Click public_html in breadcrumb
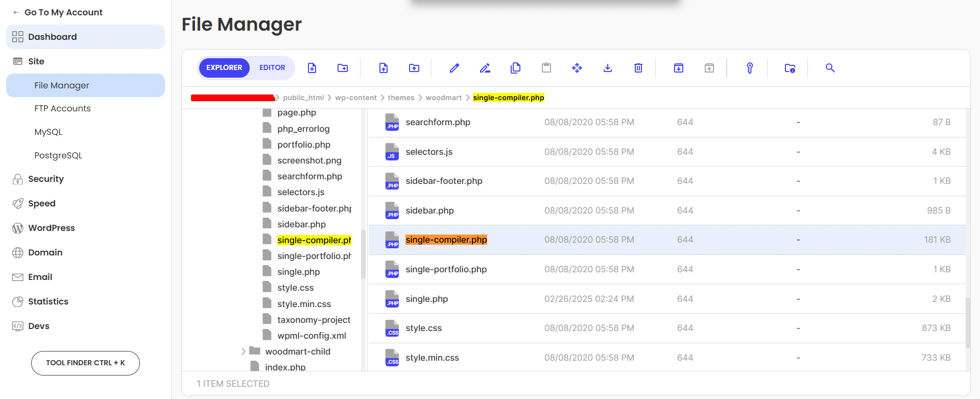980x399 pixels. pos(303,98)
